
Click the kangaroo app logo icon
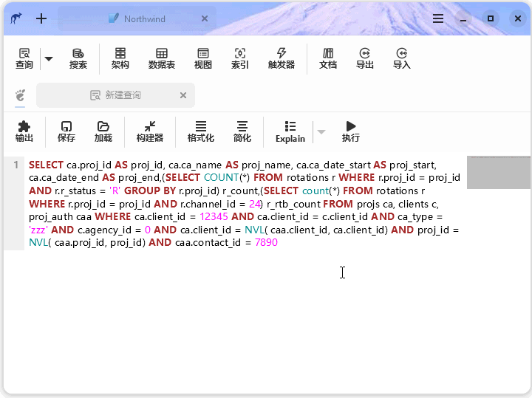16,18
